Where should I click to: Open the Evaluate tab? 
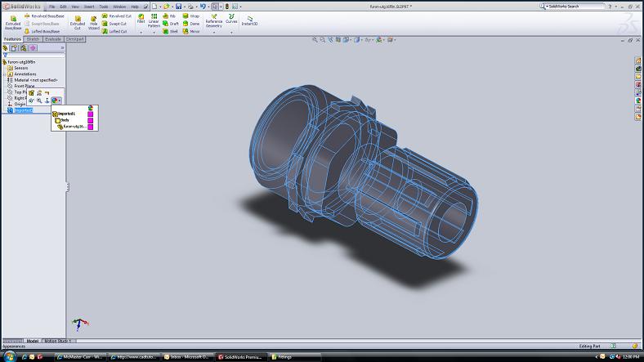pyautogui.click(x=53, y=38)
